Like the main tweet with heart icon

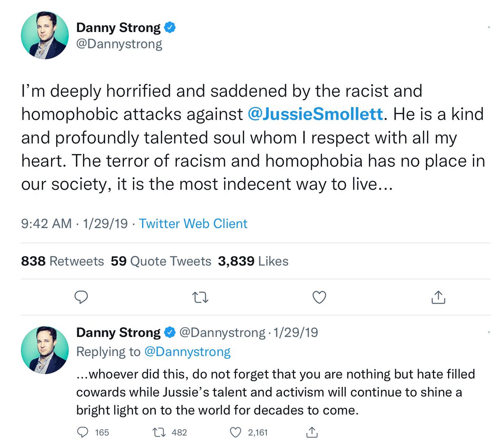pyautogui.click(x=319, y=297)
